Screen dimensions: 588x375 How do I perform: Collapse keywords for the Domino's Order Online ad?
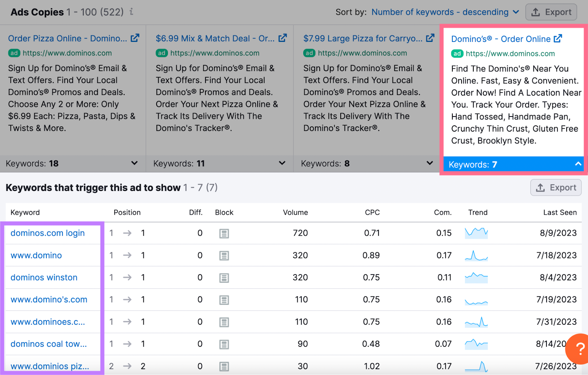(x=577, y=164)
